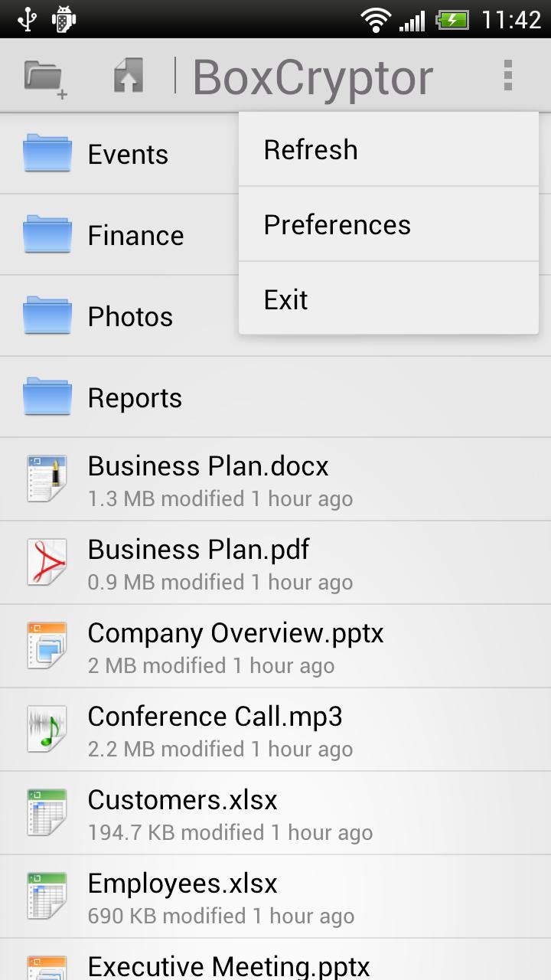Open the Reports folder

click(x=135, y=397)
